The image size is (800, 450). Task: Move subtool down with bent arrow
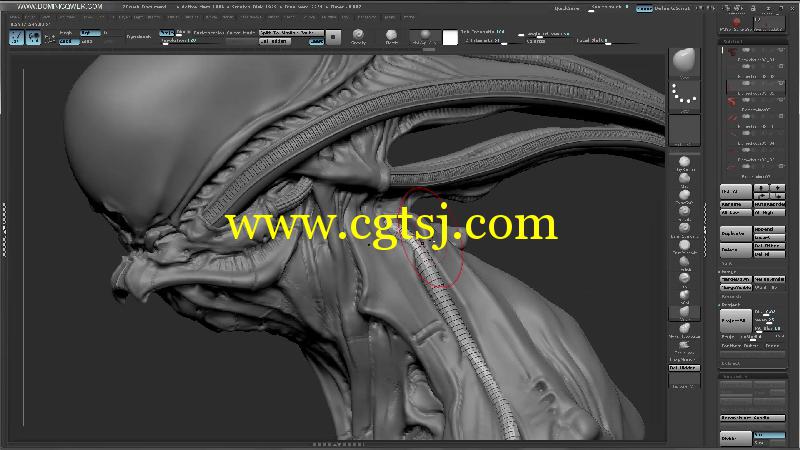click(x=778, y=196)
